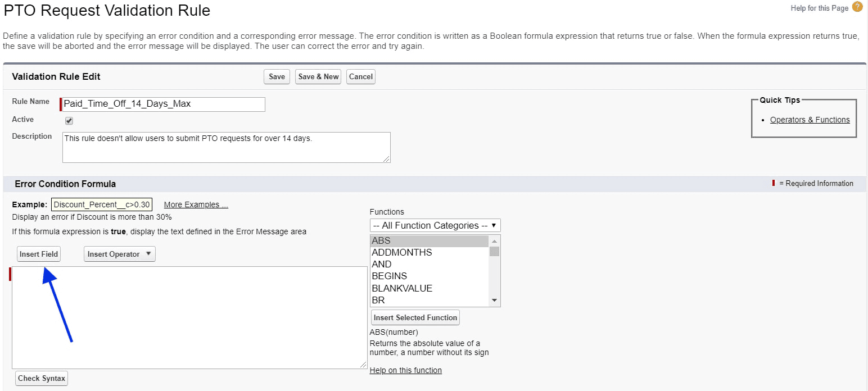Open the More Examples link
Viewport: 868px width, 391px height.
196,204
